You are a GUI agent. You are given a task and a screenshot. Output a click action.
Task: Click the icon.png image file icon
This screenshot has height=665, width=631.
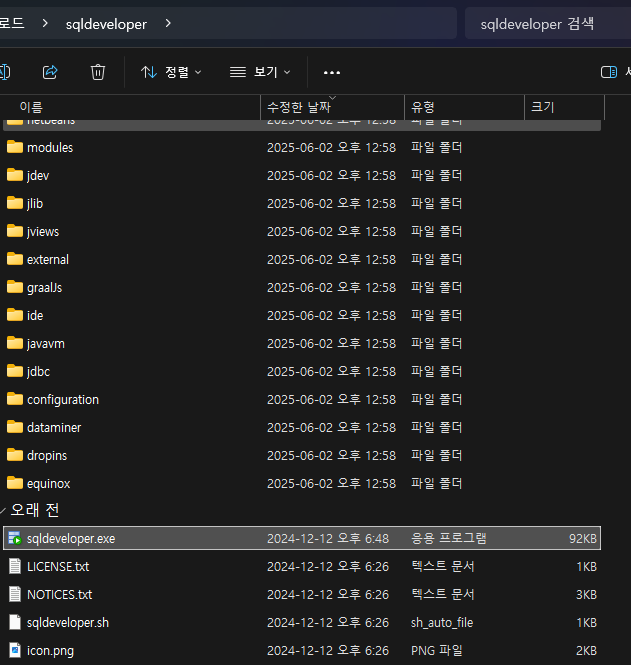pyautogui.click(x=15, y=650)
